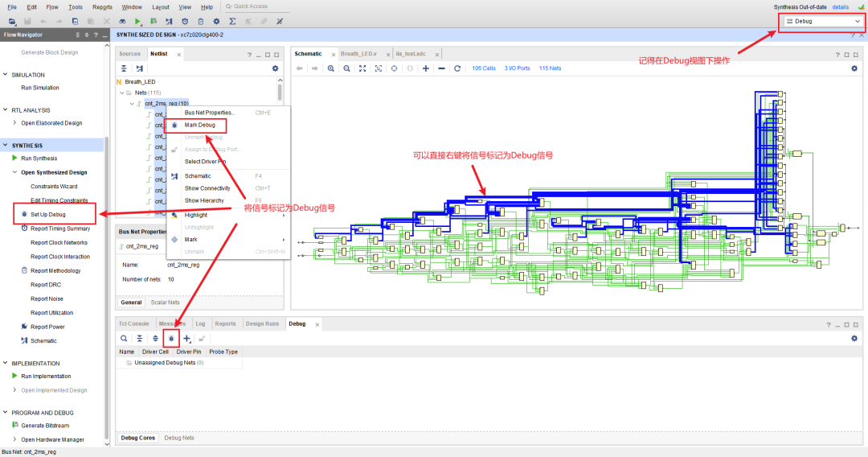Switch to the Sources tab
Viewport: 868px width, 457px height.
pos(130,54)
